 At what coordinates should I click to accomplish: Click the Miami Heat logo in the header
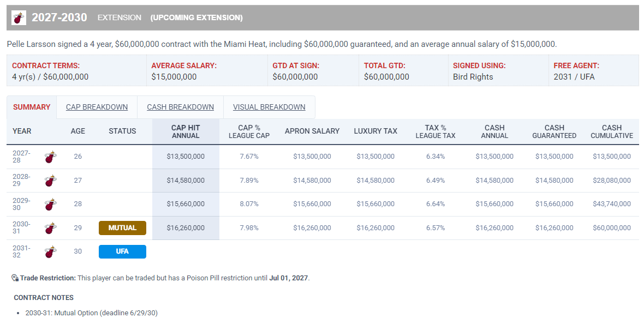click(x=19, y=17)
